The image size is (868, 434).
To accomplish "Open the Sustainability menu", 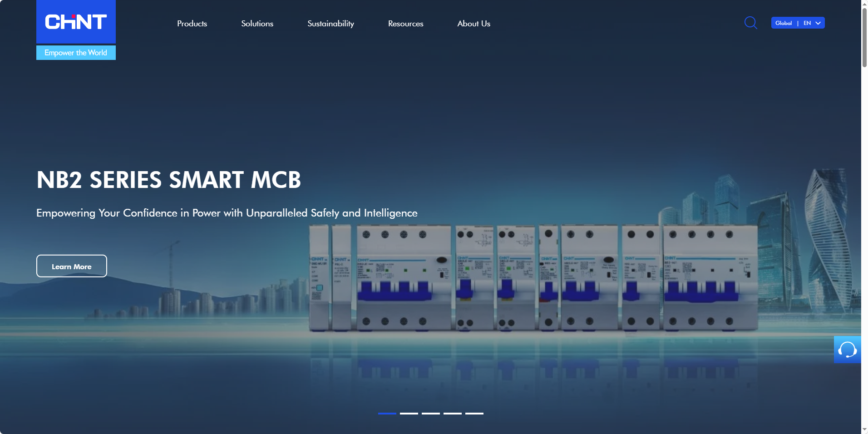I will [330, 24].
